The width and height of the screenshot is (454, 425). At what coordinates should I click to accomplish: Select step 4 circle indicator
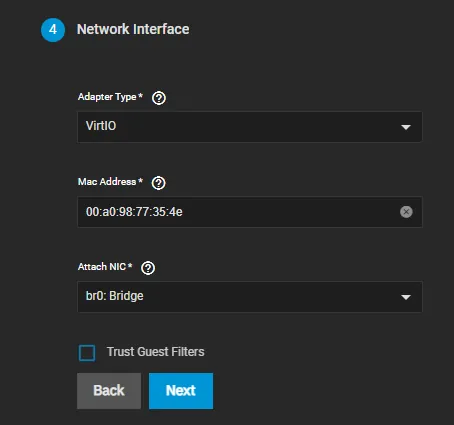point(53,30)
